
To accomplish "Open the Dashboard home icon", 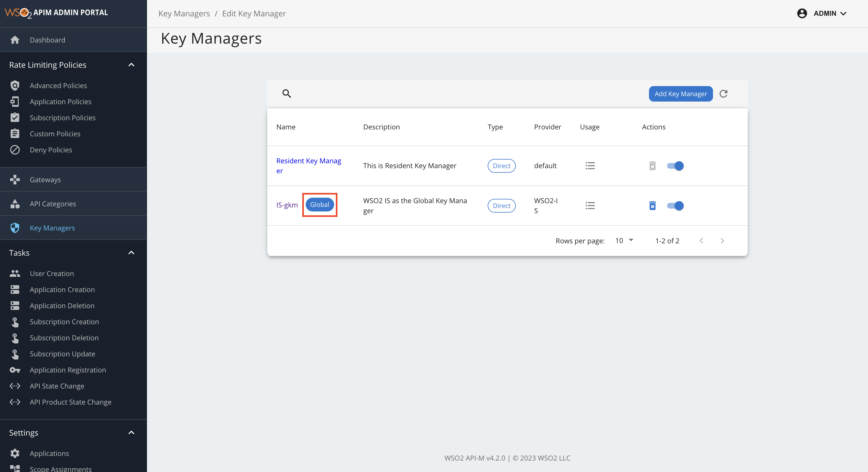I will click(x=15, y=40).
